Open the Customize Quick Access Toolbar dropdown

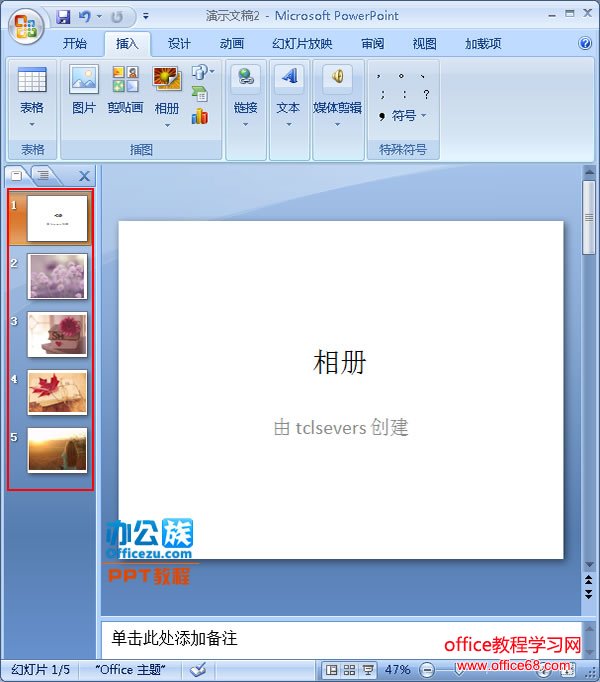click(146, 17)
